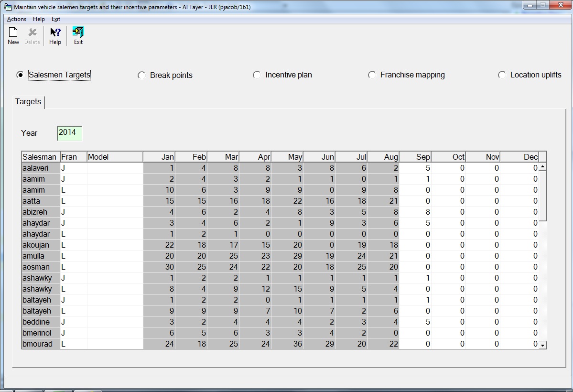Click the application icon in title bar
This screenshot has width=573, height=392.
click(7, 7)
